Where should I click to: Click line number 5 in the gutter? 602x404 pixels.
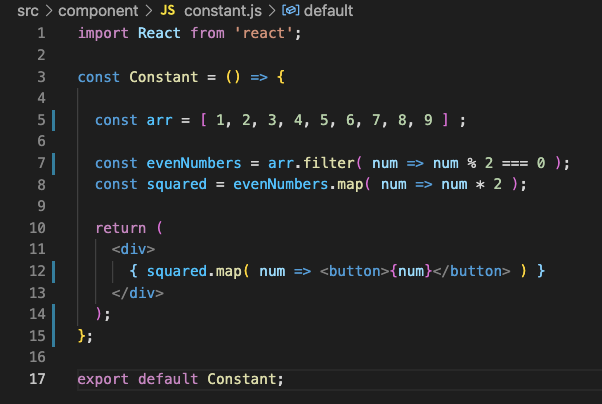pos(41,120)
